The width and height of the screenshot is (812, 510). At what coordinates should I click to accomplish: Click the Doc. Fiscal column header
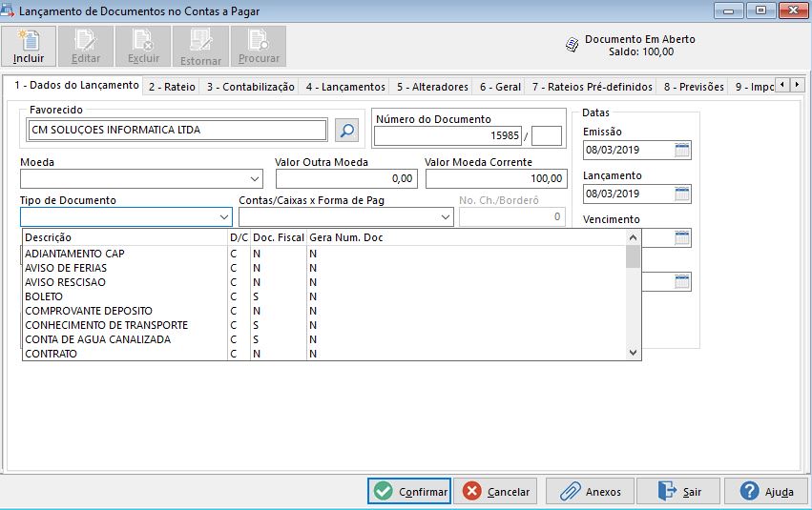coord(279,237)
